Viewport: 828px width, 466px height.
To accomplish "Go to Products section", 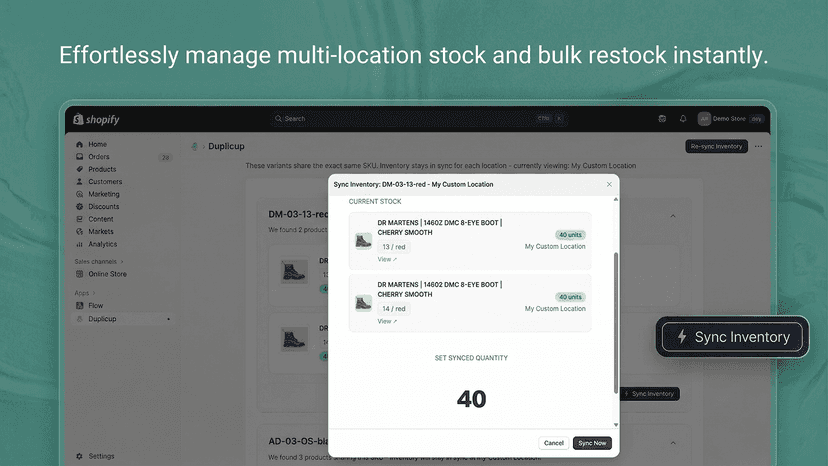I will (x=102, y=169).
